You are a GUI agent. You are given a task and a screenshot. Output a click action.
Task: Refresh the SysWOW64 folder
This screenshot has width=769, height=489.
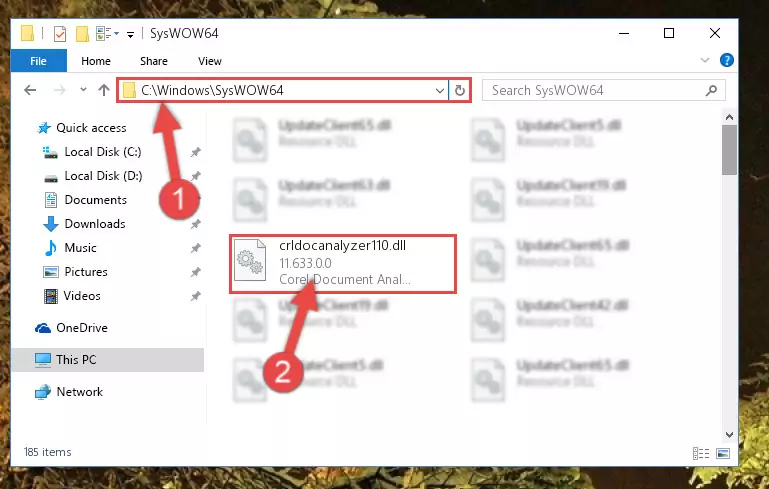[x=460, y=90]
